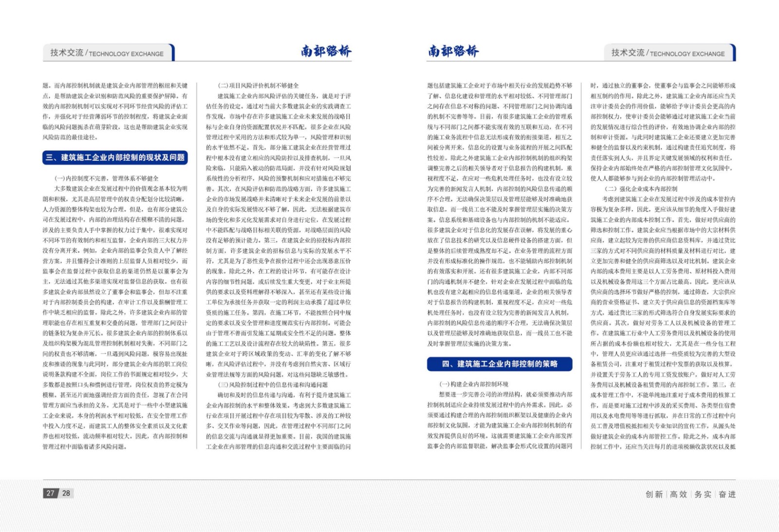Click the footer slogan word "高效"

[x=678, y=494]
